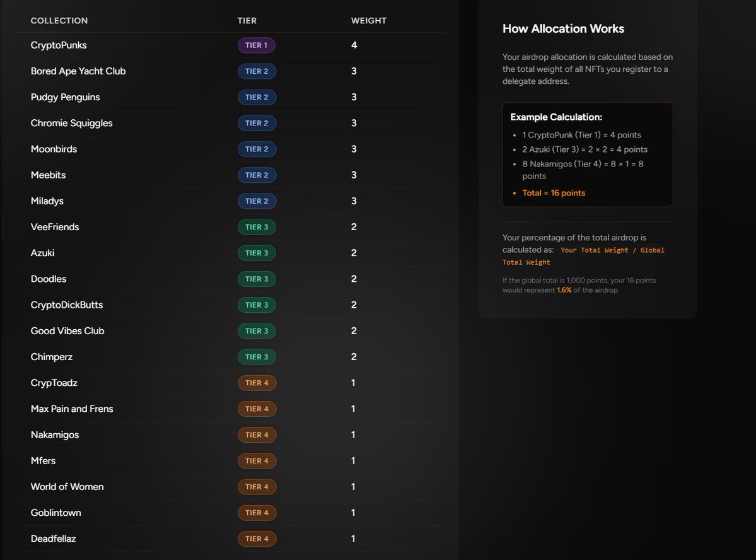Click weight value 2 in Doodles row
The width and height of the screenshot is (756, 560).
point(354,279)
